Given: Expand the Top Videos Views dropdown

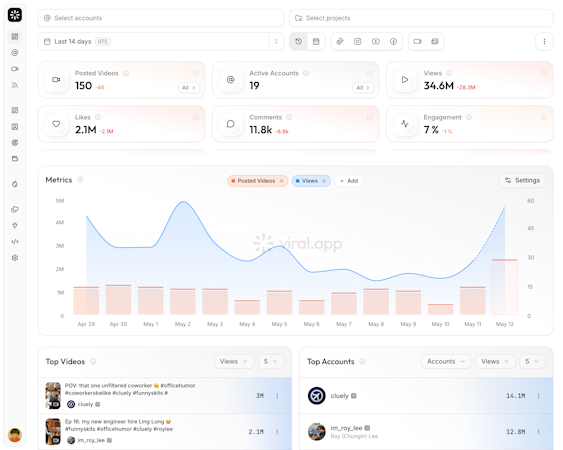Looking at the screenshot, I should pos(234,361).
